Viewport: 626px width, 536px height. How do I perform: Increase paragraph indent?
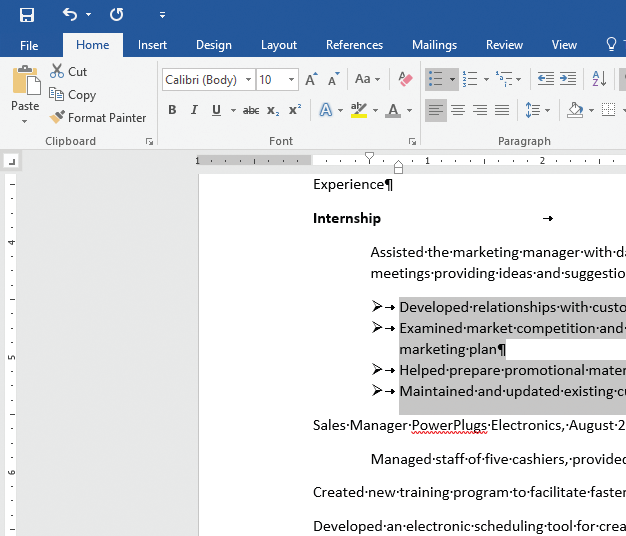[568, 79]
